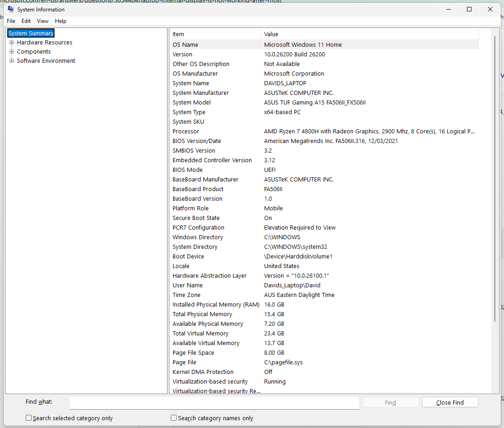This screenshot has width=504, height=428.
Task: Open the Help menu
Action: pyautogui.click(x=60, y=21)
